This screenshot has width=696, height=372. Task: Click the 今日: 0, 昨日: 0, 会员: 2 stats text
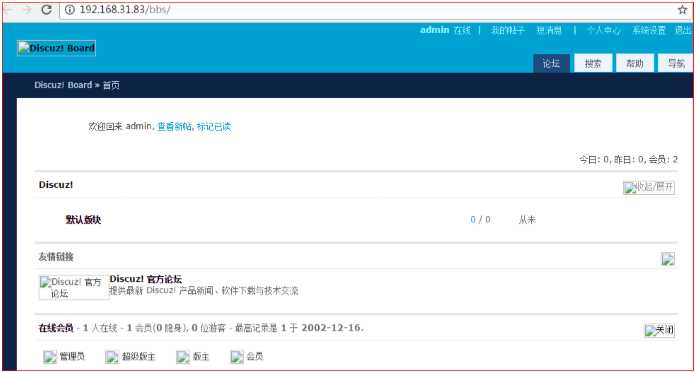[x=628, y=160]
